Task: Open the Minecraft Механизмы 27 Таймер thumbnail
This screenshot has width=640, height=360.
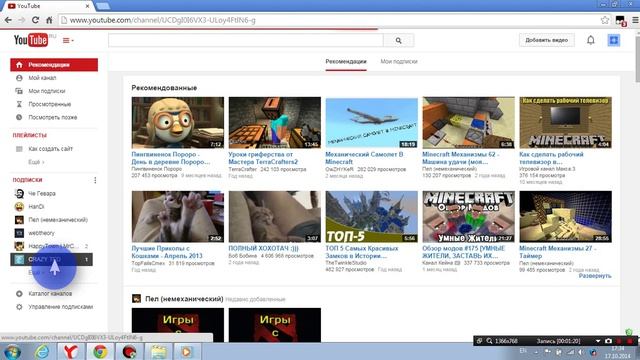Action: coord(565,216)
